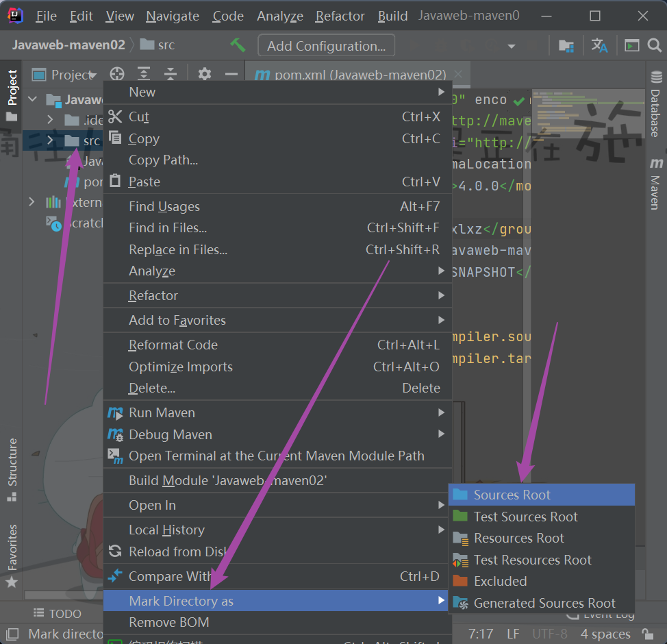The width and height of the screenshot is (667, 644).
Task: Click the run-anything icon next to Translate
Action: tap(631, 45)
